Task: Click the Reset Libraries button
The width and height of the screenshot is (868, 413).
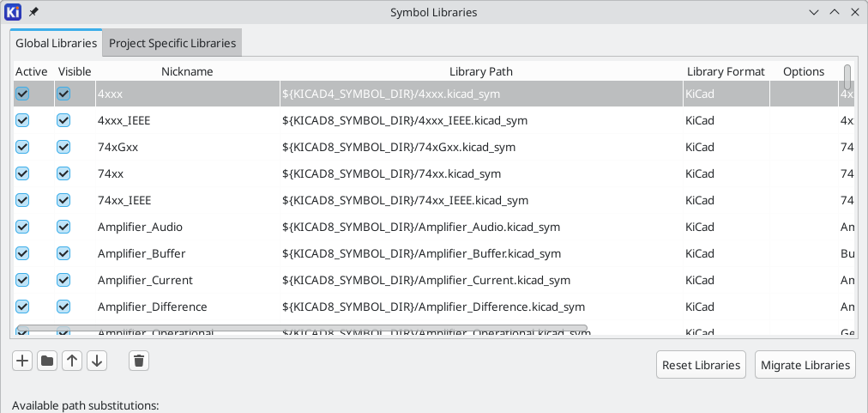Action: (x=701, y=365)
